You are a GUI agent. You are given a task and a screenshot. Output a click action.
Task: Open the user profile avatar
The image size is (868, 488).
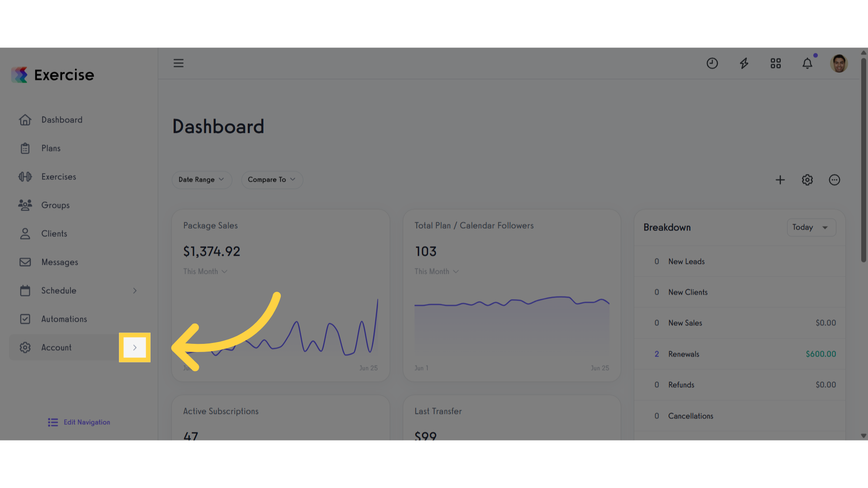839,63
